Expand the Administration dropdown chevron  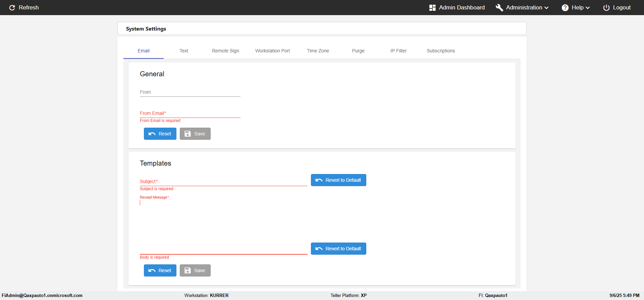point(546,8)
